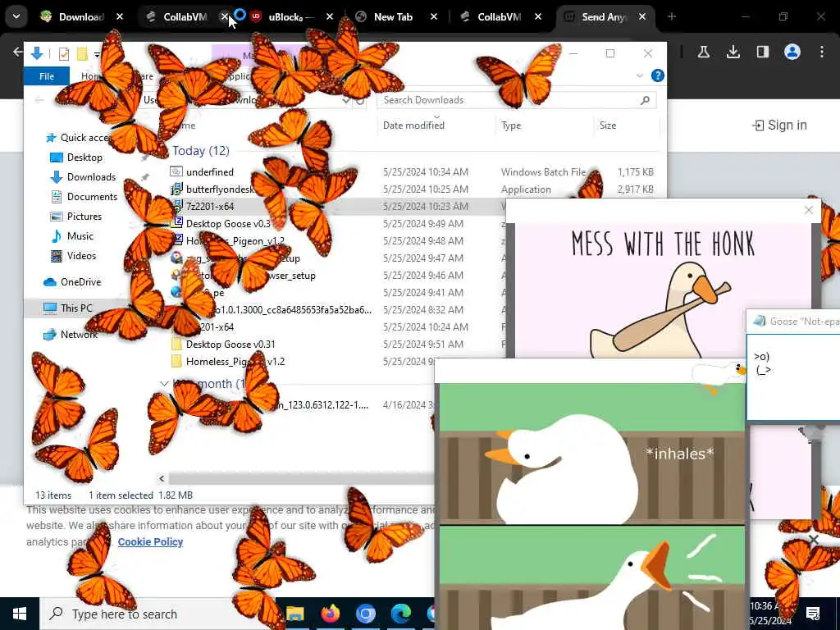840x630 pixels.
Task: Select Network in navigation pane
Action: click(79, 335)
